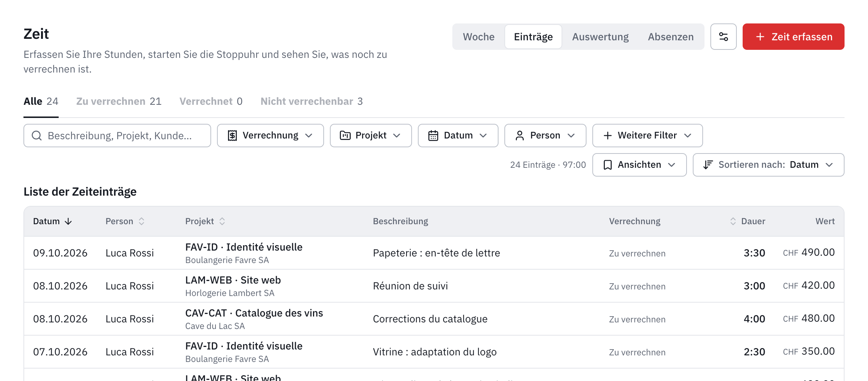Click the Beschreibung column header
The image size is (868, 381).
[401, 221]
